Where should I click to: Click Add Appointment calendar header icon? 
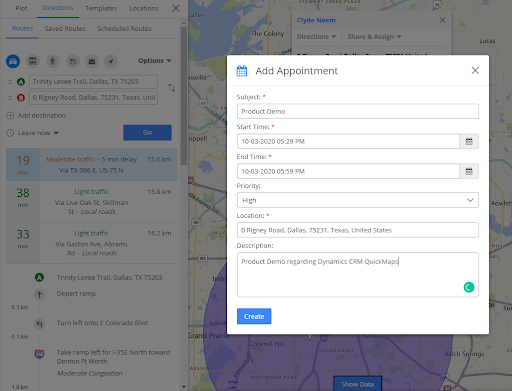click(x=242, y=71)
